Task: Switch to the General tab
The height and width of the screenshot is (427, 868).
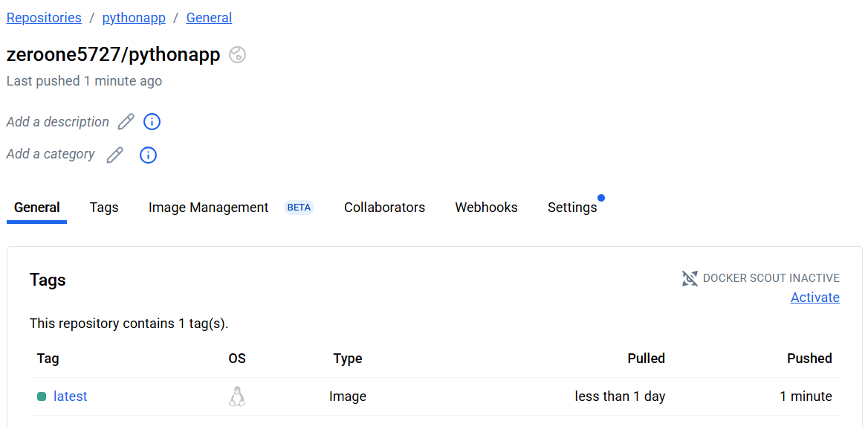Action: point(37,208)
